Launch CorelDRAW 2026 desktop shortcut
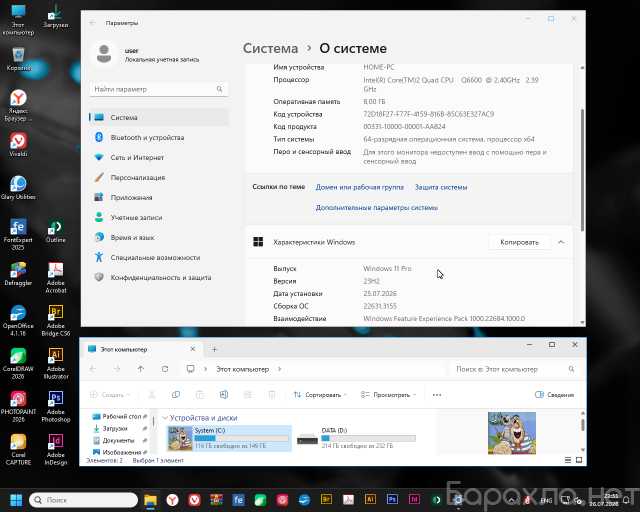 point(18,363)
